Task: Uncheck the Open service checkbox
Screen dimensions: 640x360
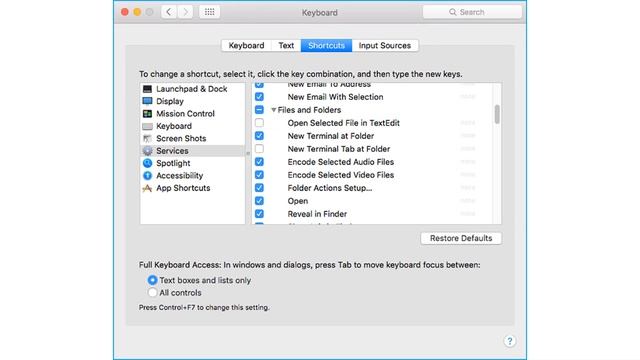Action: (259, 201)
